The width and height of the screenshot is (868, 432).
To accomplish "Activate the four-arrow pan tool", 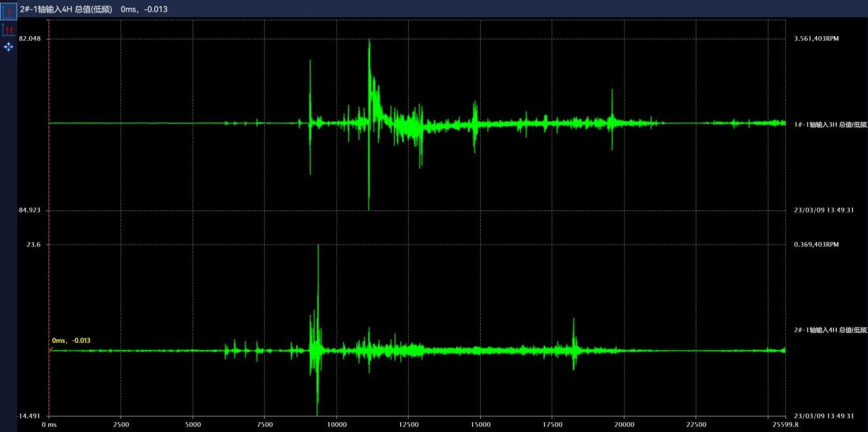I will point(9,47).
